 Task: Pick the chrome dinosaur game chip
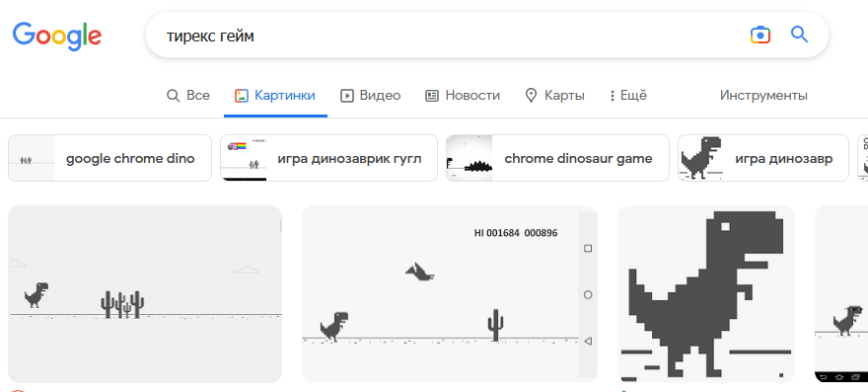557,158
